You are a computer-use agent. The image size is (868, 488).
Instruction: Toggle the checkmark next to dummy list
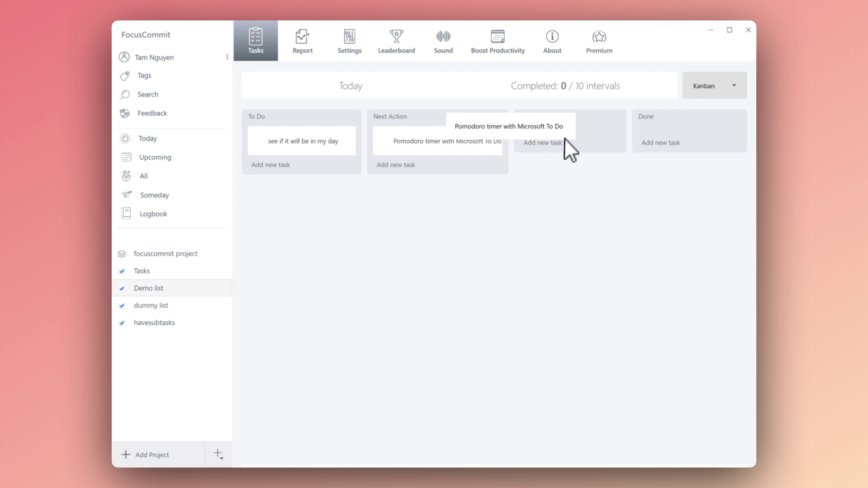pyautogui.click(x=122, y=305)
